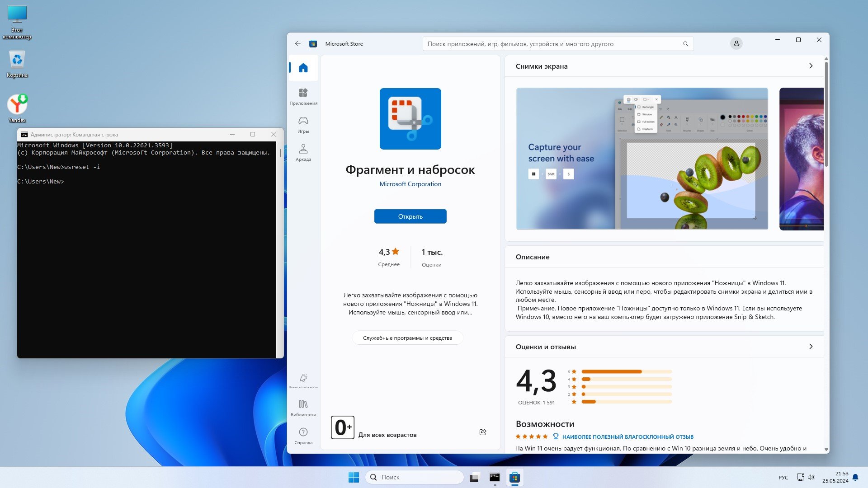The height and width of the screenshot is (488, 868).
Task: Open the Игры section in sidebar
Action: [303, 124]
